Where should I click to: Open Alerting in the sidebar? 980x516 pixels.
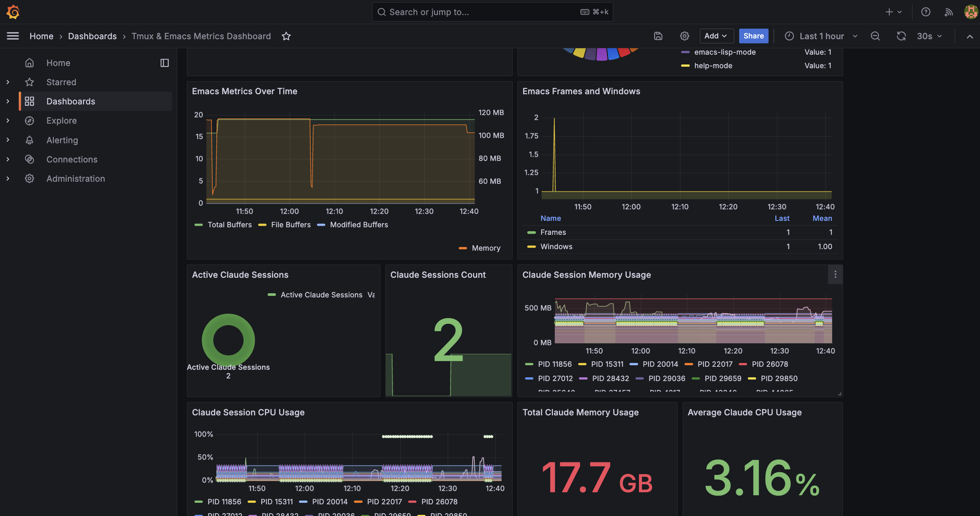(x=62, y=140)
